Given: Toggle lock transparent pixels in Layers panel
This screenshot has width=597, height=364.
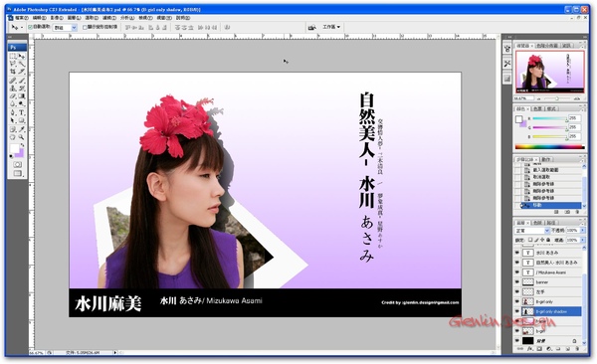Looking at the screenshot, I should (530, 241).
